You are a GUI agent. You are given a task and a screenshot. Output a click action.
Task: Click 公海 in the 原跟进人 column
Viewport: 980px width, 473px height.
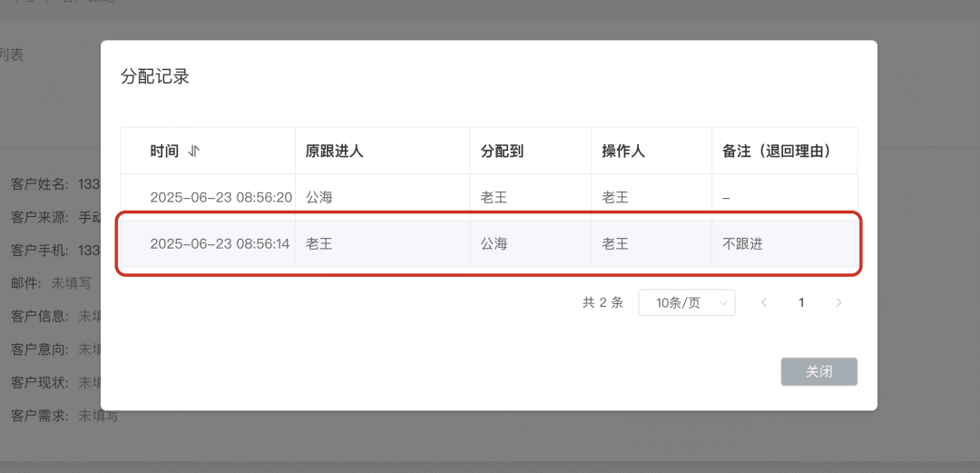319,197
